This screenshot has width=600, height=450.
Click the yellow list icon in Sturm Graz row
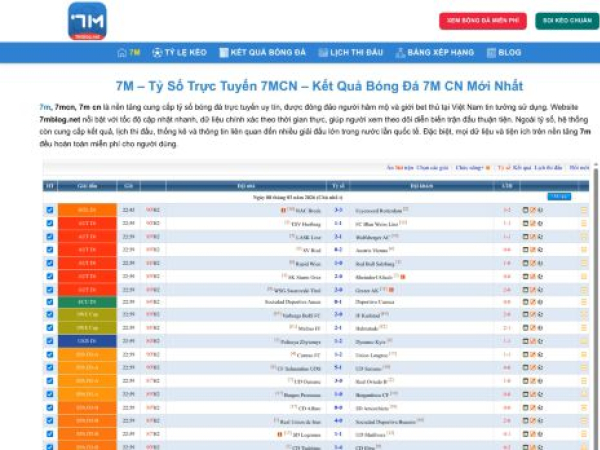(x=584, y=276)
